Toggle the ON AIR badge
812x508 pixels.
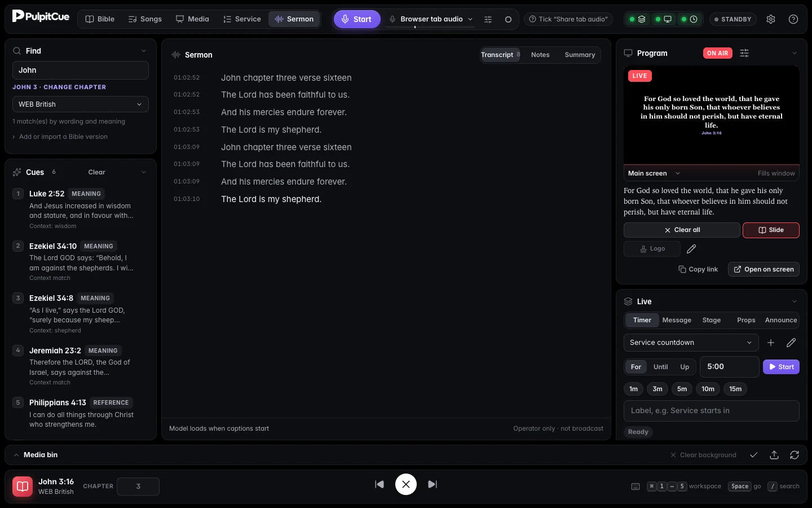click(718, 53)
